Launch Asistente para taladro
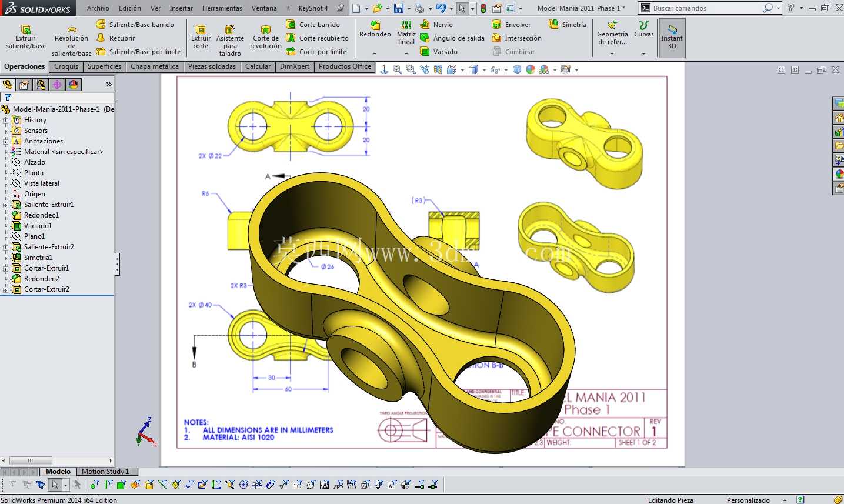The image size is (844, 504). (x=230, y=41)
